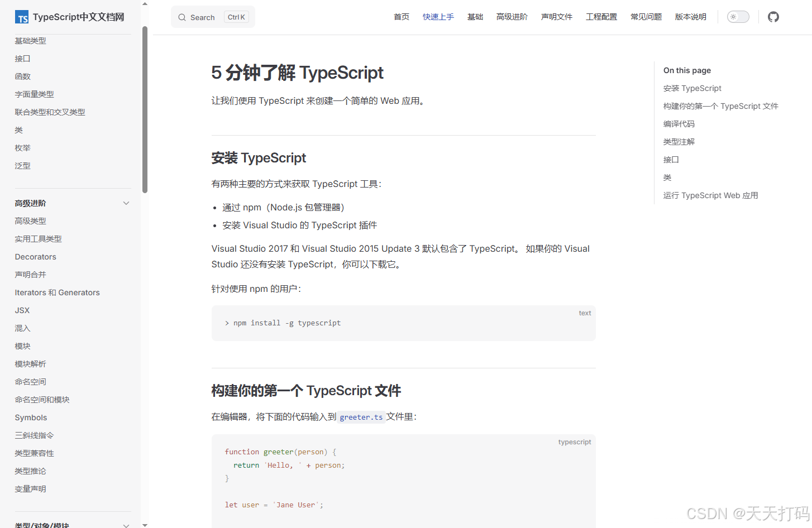
Task: Open the 版本说明 nav item
Action: pos(691,17)
